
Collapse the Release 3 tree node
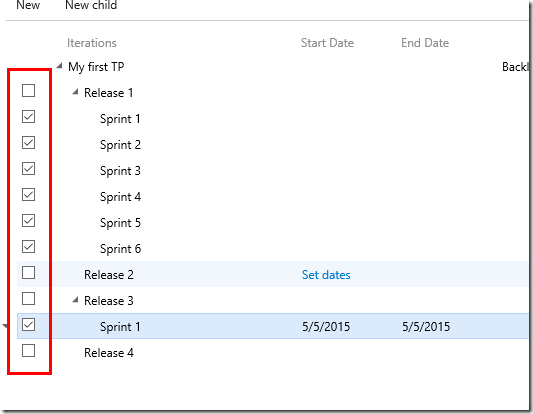(75, 300)
